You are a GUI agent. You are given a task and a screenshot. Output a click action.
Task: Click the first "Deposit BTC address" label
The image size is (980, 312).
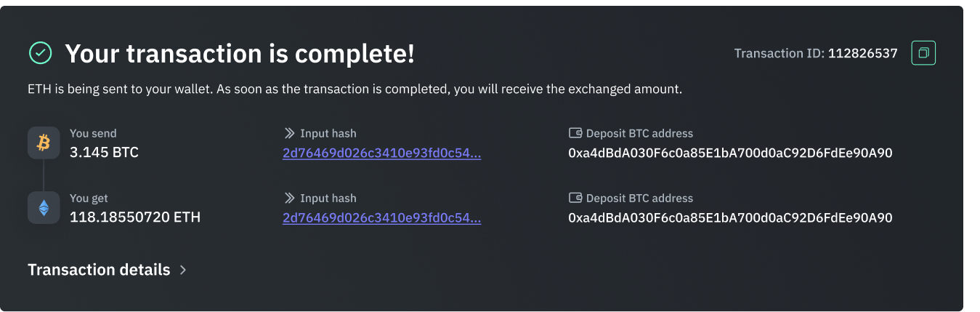pos(639,134)
